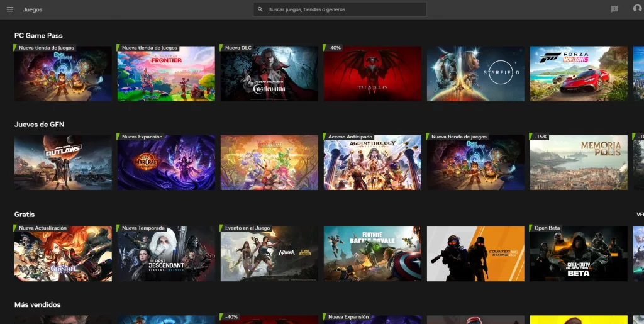Open the notifications feedback icon
The height and width of the screenshot is (324, 644).
614,9
